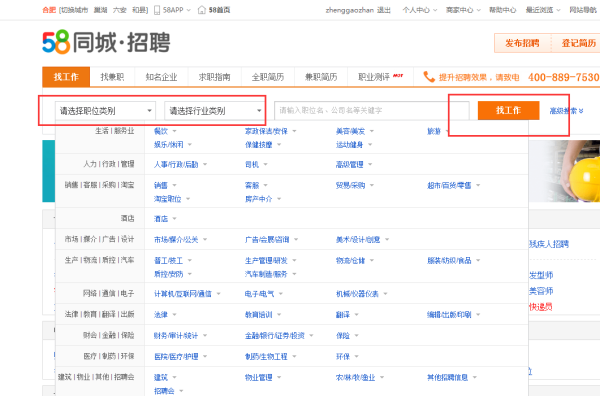Expand the 娱乐/休闲 category

coord(173,145)
